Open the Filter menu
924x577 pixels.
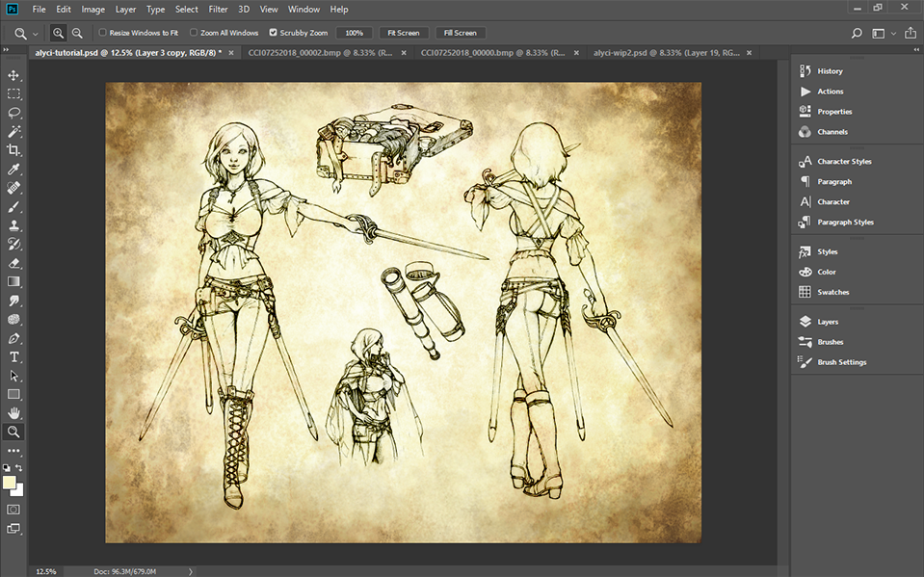[x=218, y=10]
